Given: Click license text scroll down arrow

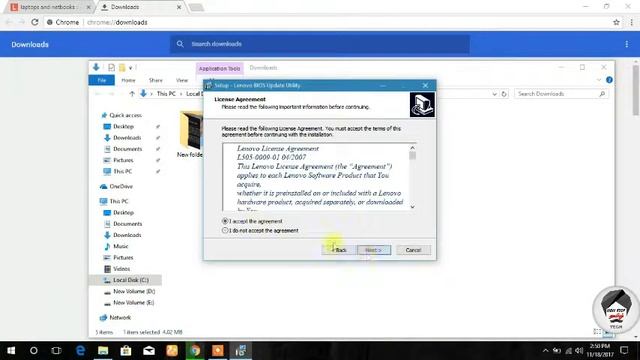Looking at the screenshot, I should click(x=412, y=207).
